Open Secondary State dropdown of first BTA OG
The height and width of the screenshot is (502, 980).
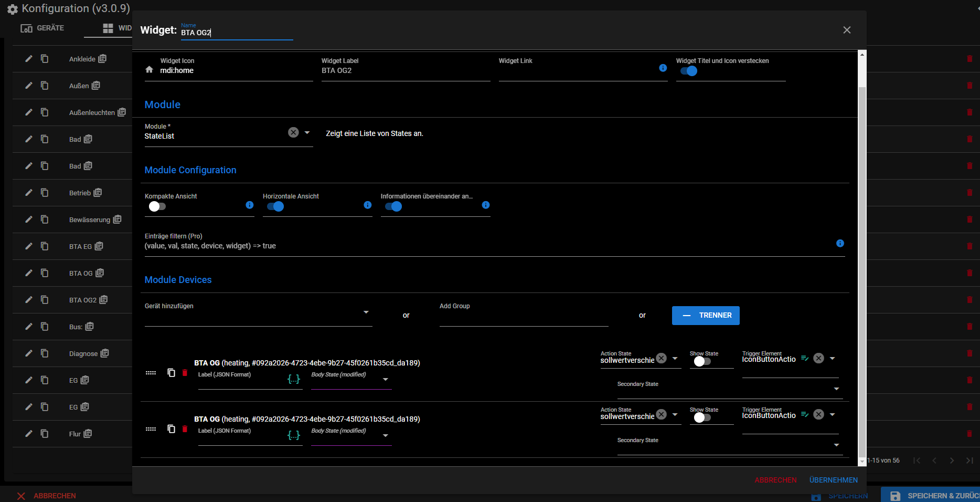[x=836, y=389]
